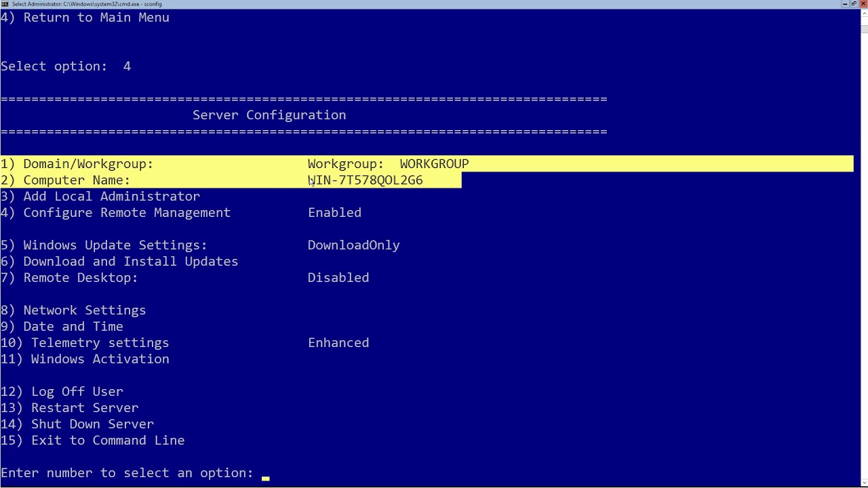Click the 'Workgroup: WORKGROUP' value
Screen dimensions: 868x488
tap(388, 164)
